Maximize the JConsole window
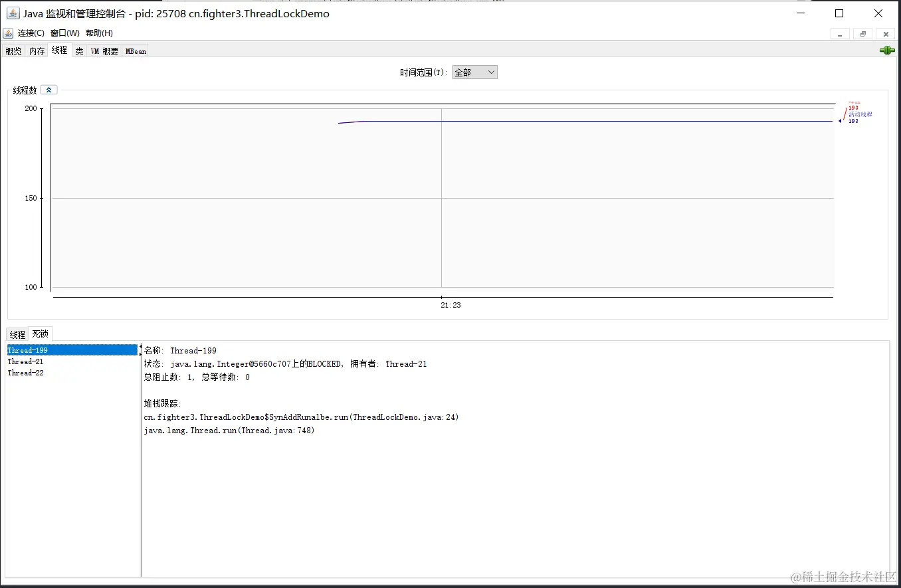Viewport: 901px width, 588px height. [839, 13]
